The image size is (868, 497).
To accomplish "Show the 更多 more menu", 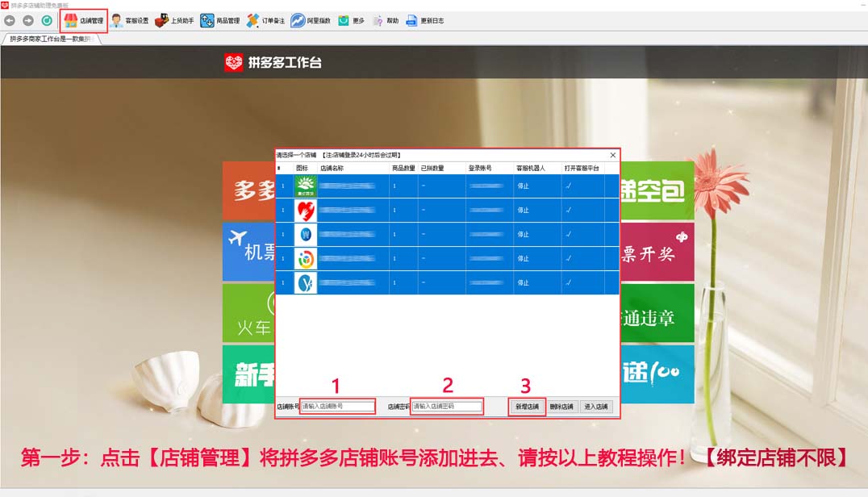I will (x=351, y=20).
